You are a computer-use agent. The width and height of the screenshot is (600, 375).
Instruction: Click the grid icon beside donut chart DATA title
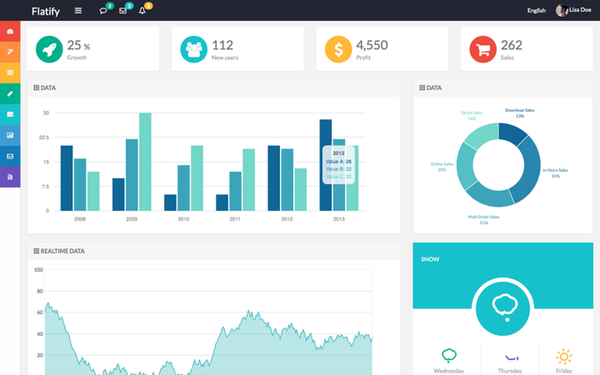pyautogui.click(x=422, y=88)
